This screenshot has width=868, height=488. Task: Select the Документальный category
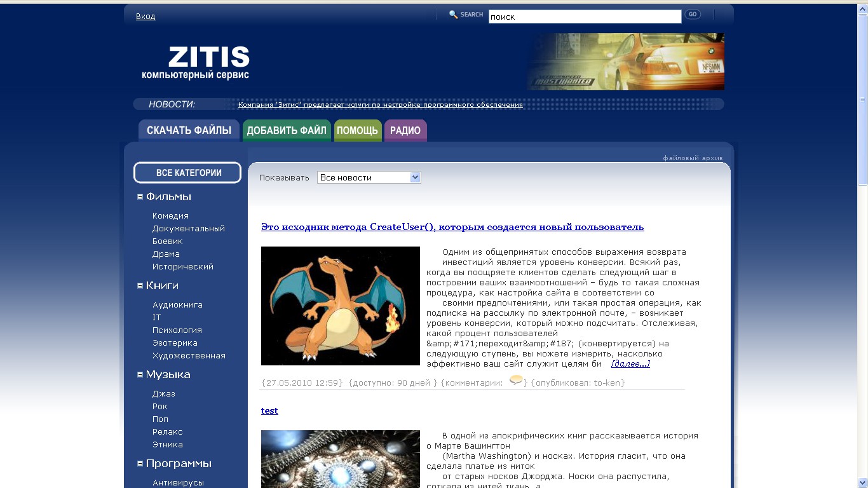point(189,229)
